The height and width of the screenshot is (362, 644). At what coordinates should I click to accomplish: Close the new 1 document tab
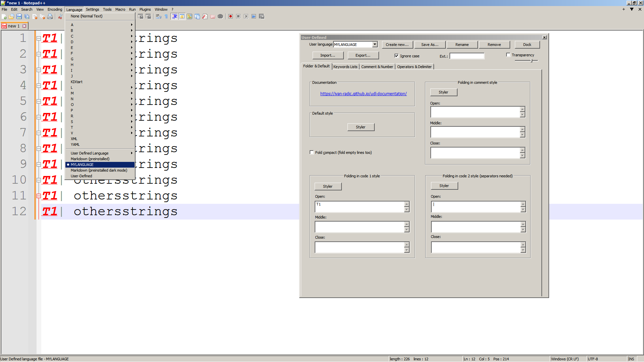pyautogui.click(x=24, y=26)
